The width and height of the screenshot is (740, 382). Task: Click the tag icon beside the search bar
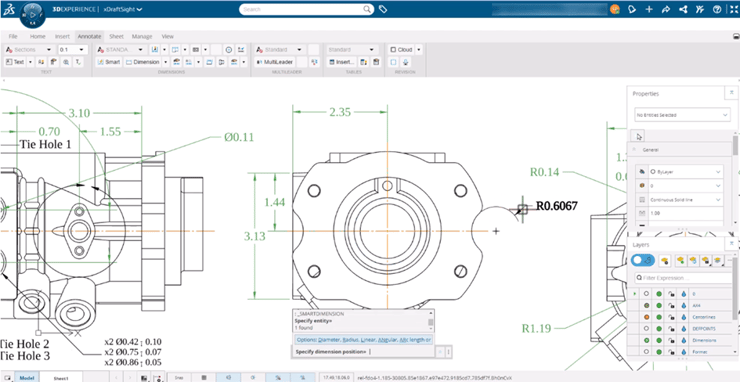383,9
